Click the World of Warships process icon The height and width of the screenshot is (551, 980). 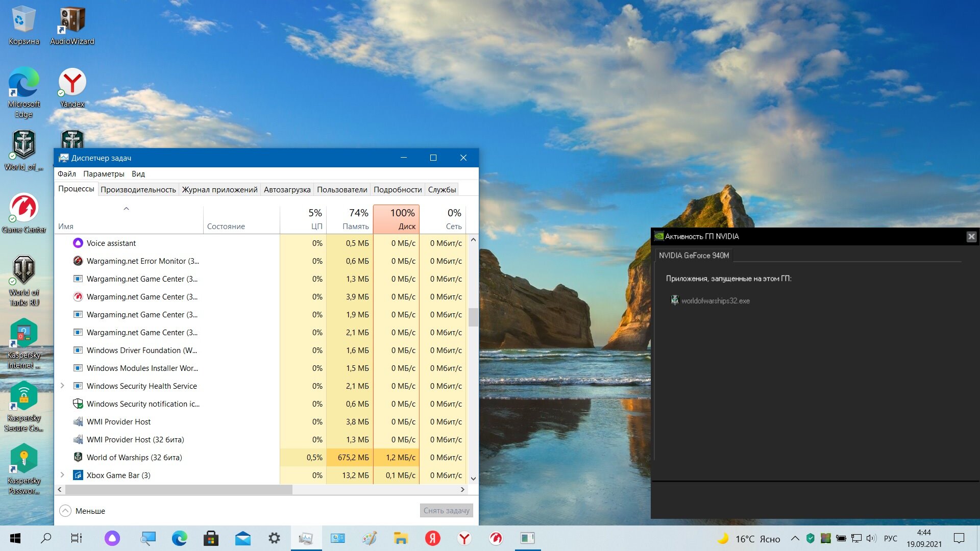[x=78, y=458]
